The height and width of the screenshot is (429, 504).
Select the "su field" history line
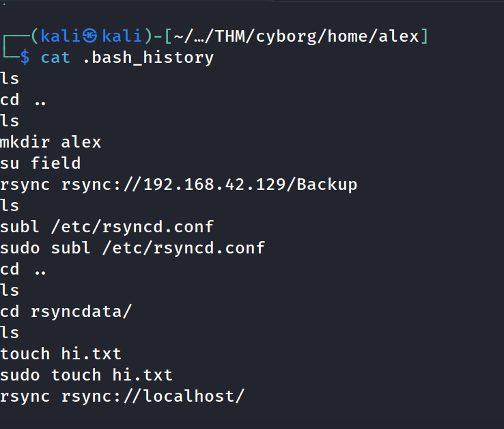[40, 163]
